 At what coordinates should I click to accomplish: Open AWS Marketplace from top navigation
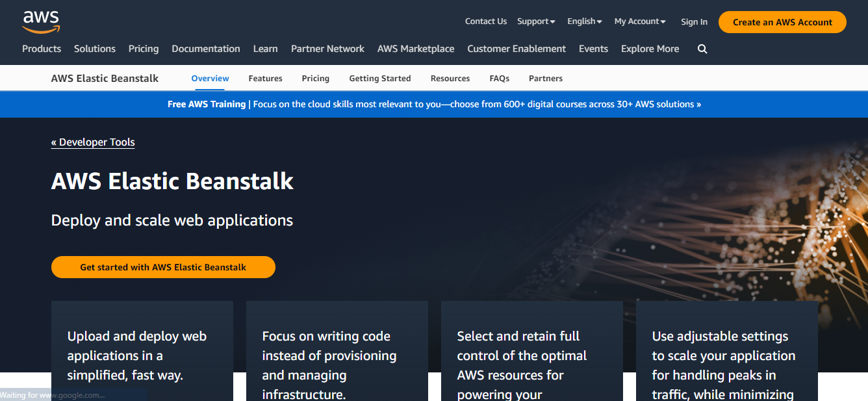416,49
